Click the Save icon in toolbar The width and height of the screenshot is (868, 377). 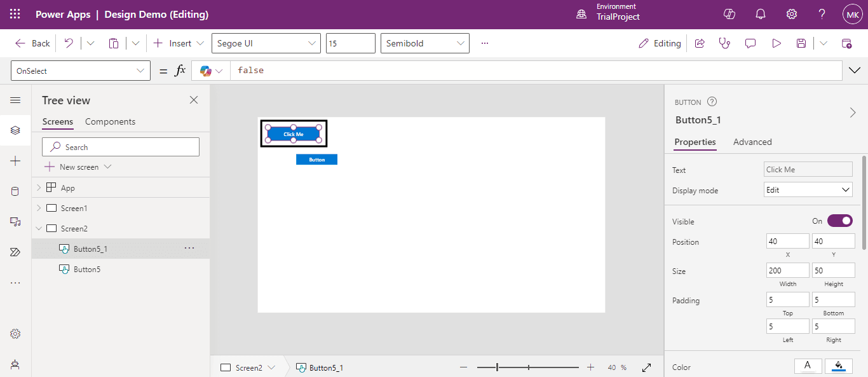click(x=801, y=43)
